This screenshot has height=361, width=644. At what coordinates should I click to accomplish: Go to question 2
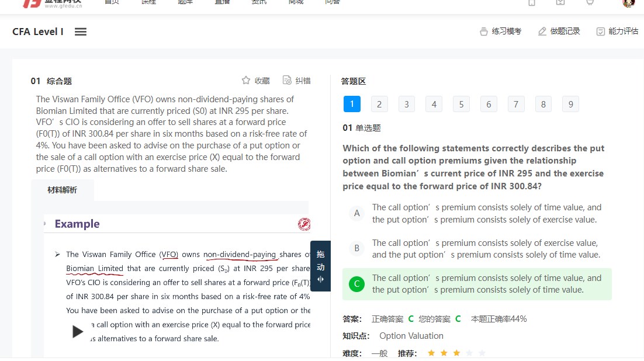click(379, 105)
